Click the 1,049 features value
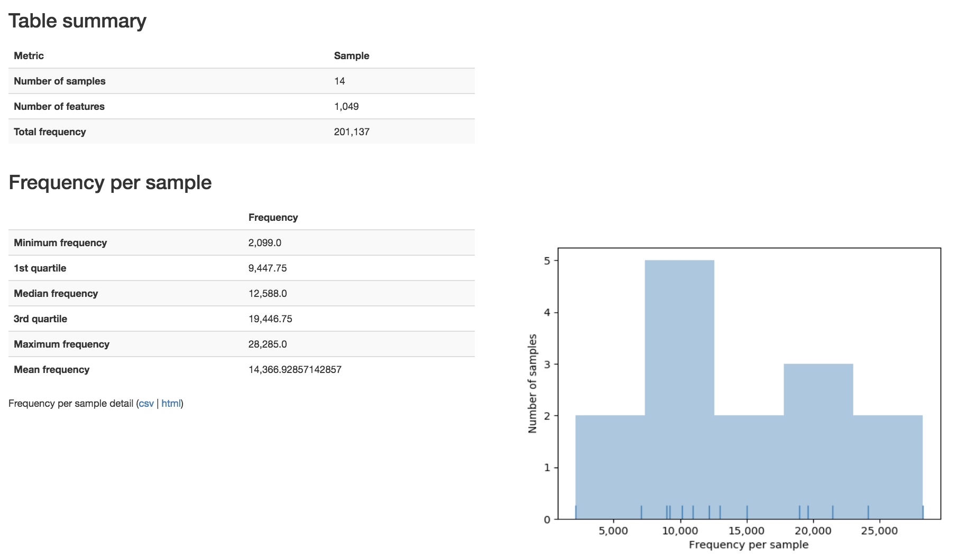956x560 pixels. pyautogui.click(x=346, y=107)
